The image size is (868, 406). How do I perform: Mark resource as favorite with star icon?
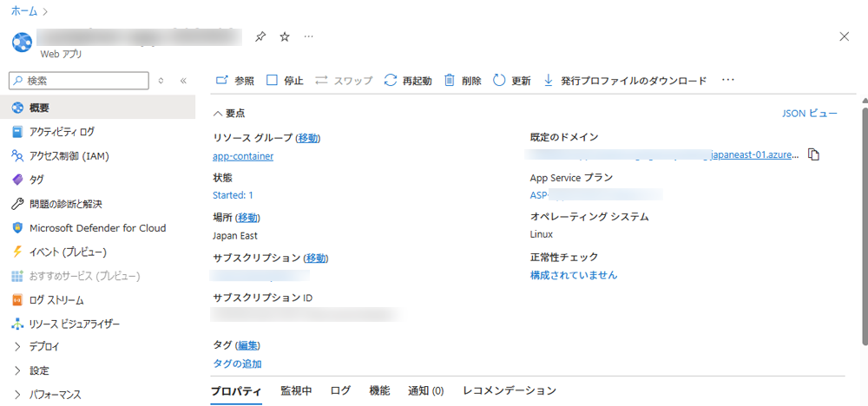coord(285,37)
